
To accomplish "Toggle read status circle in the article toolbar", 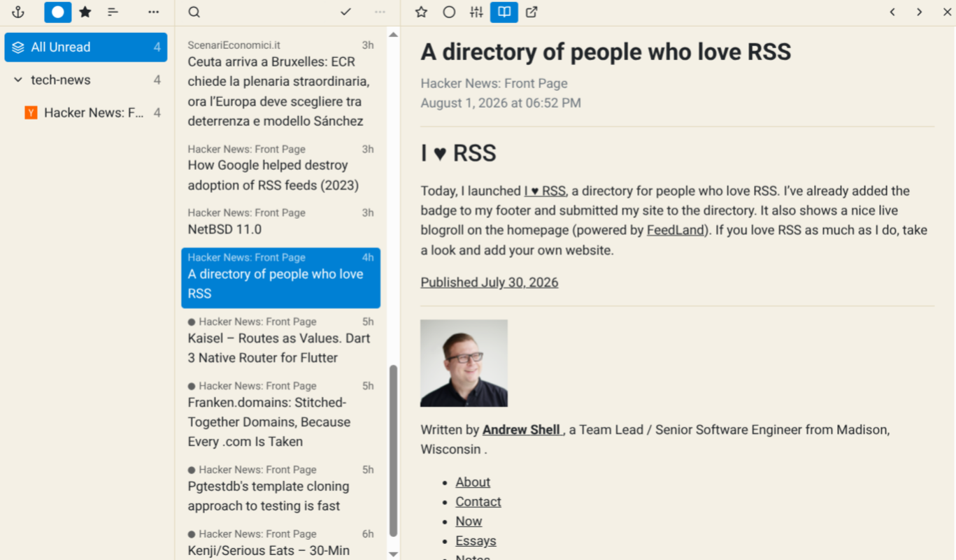I will point(449,12).
